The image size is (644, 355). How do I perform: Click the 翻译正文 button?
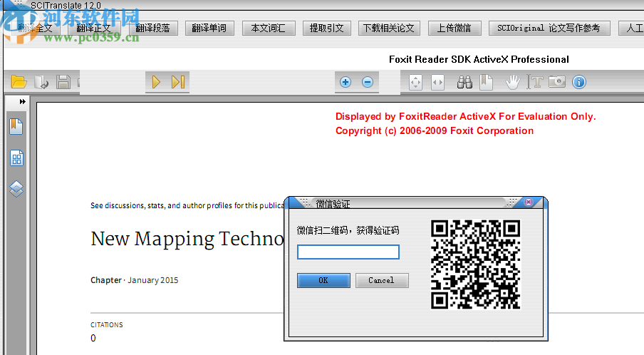click(93, 28)
